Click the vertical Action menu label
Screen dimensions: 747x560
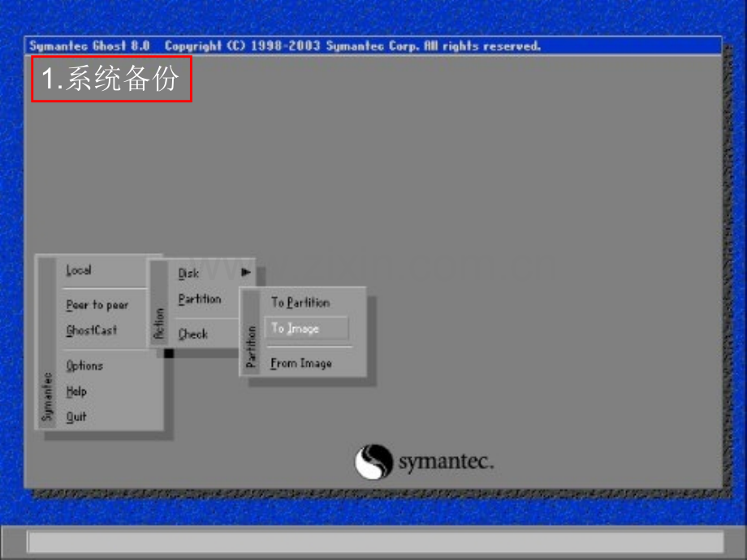click(x=158, y=324)
